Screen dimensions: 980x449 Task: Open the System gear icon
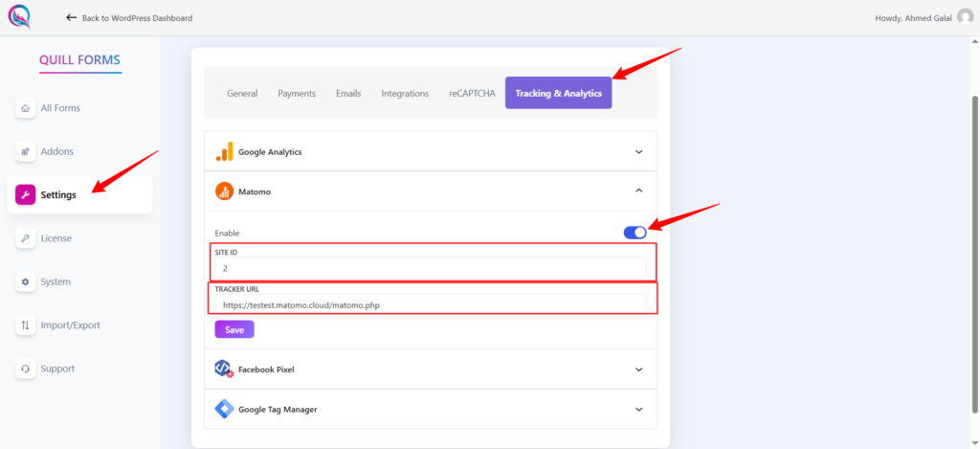click(x=26, y=282)
